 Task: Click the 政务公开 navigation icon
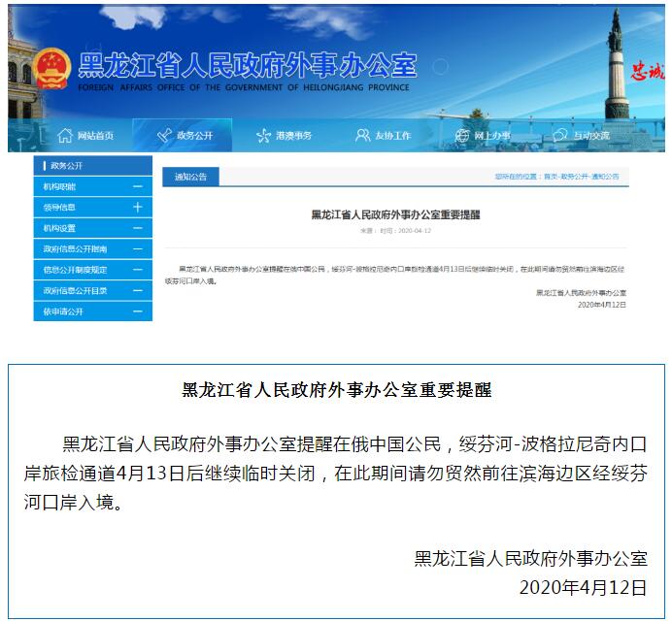[164, 135]
